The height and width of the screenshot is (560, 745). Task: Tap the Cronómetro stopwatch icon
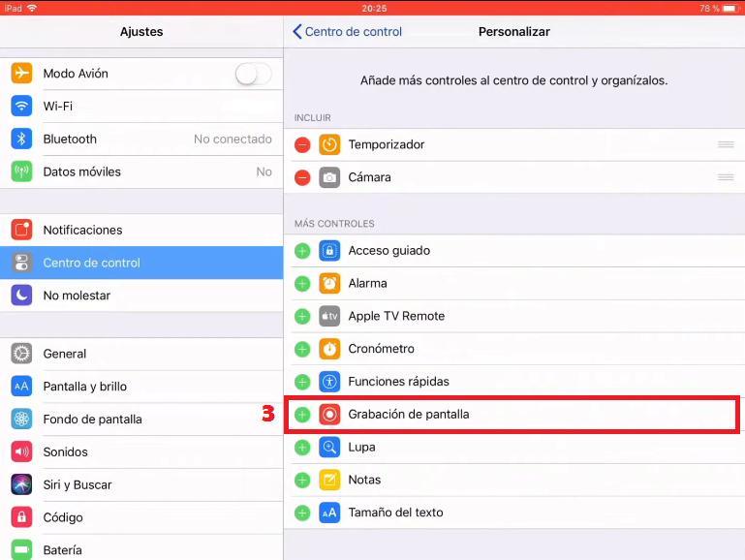(x=329, y=349)
